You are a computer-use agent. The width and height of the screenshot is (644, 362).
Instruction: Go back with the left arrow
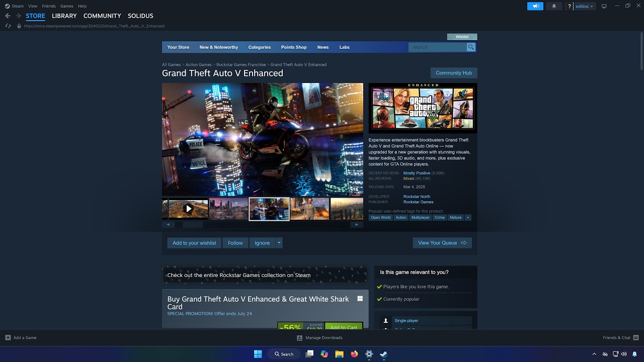coord(8,16)
